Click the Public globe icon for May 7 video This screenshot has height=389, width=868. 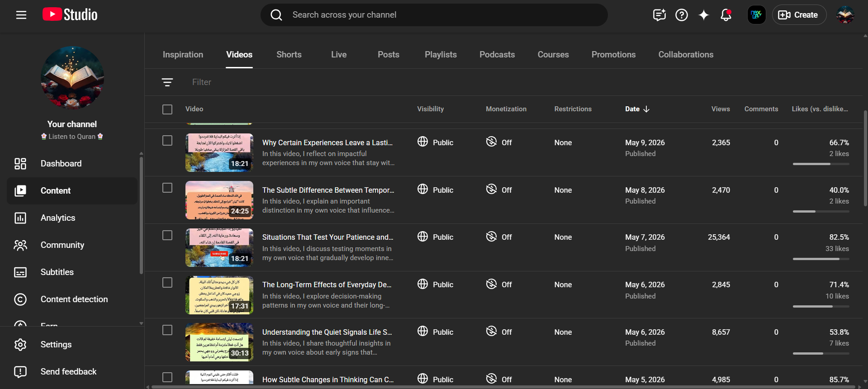click(x=422, y=236)
